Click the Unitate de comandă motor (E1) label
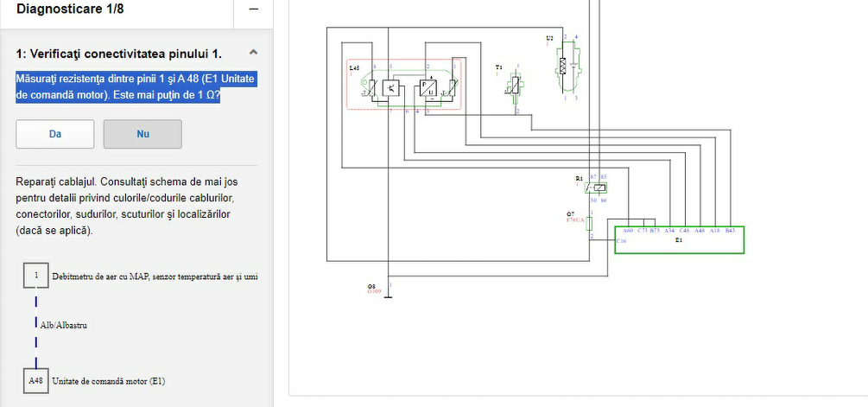868x407 pixels. [x=109, y=380]
